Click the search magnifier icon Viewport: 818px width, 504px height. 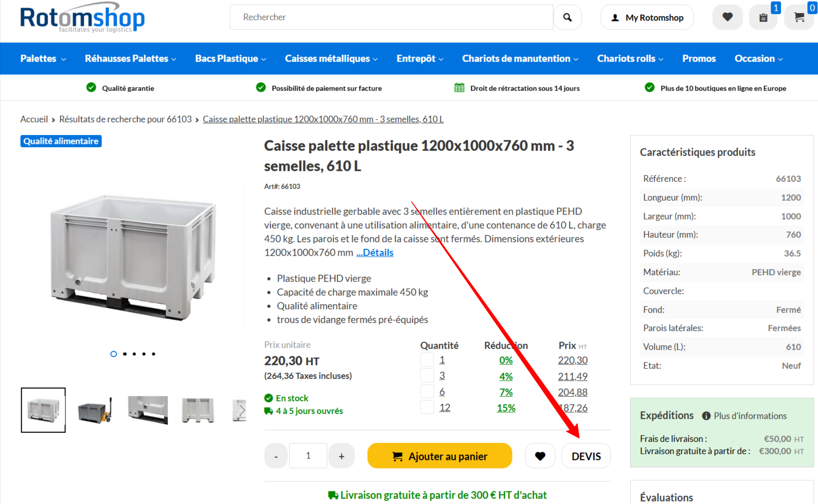click(x=567, y=17)
